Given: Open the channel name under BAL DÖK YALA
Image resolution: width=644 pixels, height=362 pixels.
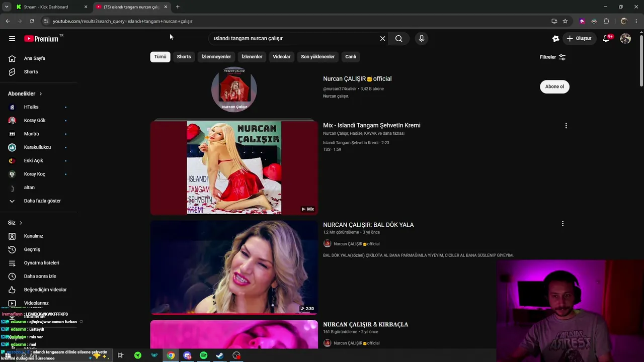Looking at the screenshot, I should [357, 244].
